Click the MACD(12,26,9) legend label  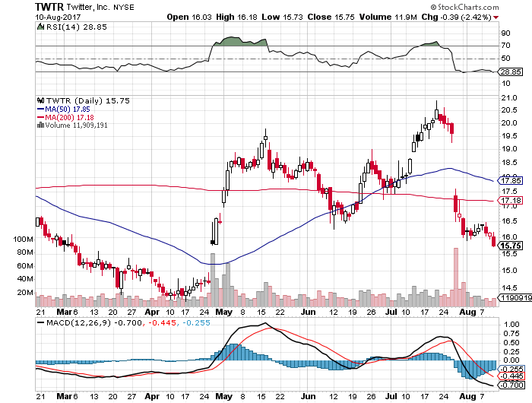pyautogui.click(x=79, y=322)
